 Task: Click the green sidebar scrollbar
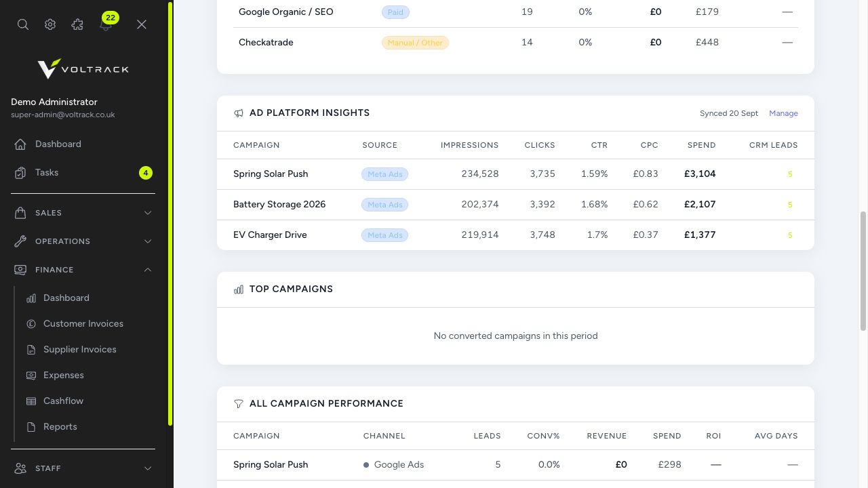pos(170,213)
